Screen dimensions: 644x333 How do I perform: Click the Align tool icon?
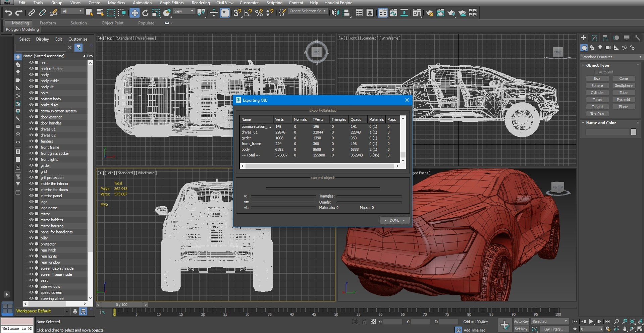346,13
